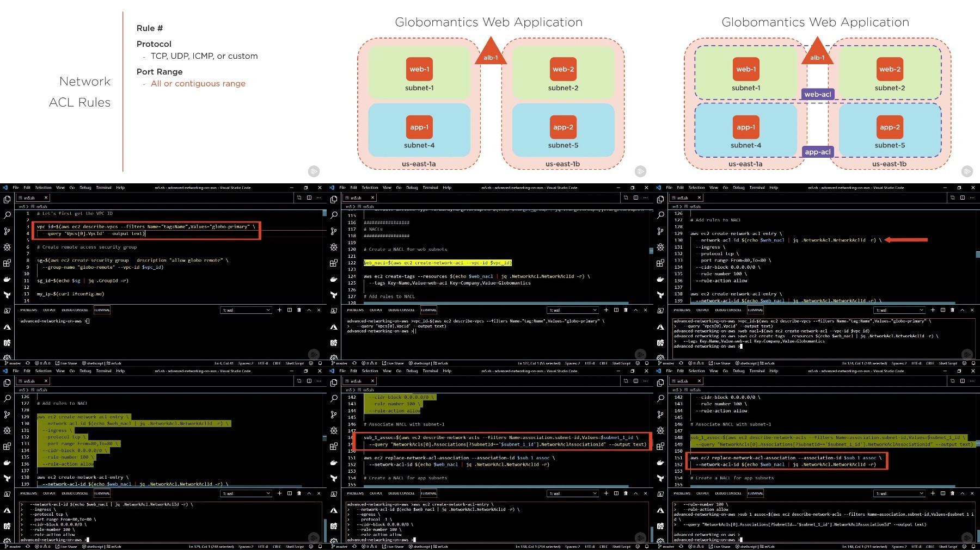
Task: Split editor right in 'Ln 138' window
Action: (635, 381)
